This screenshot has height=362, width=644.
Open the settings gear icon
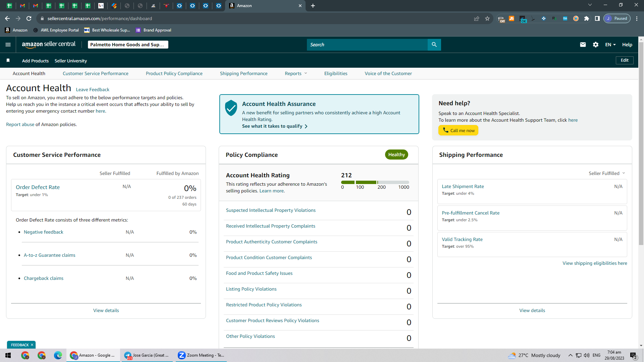coord(596,45)
